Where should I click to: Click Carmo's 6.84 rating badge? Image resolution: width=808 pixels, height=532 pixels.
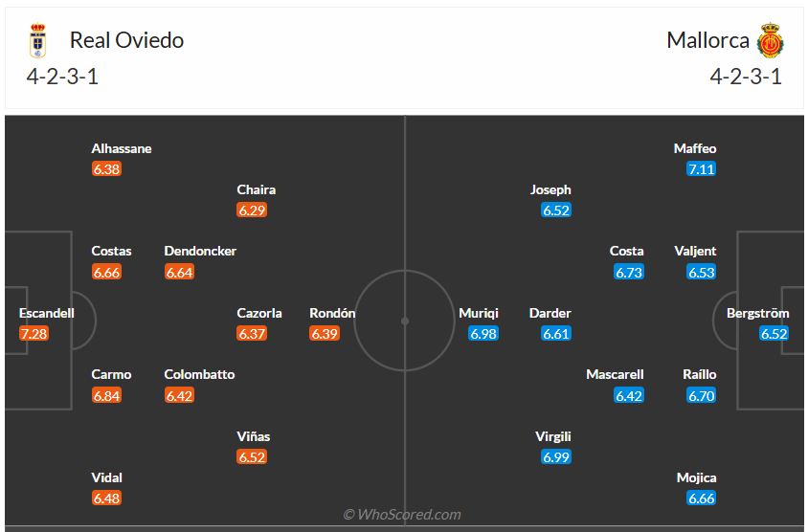coord(107,395)
